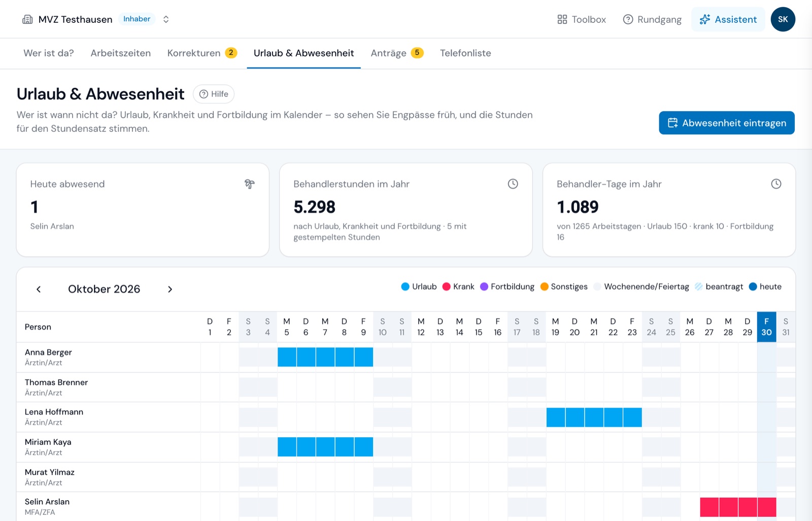Click Anna Berger's vacation block on October 5

(287, 357)
